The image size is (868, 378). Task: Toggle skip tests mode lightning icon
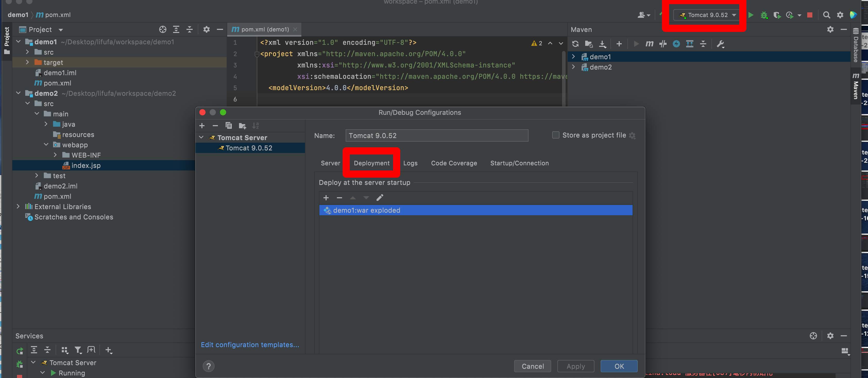pos(676,44)
